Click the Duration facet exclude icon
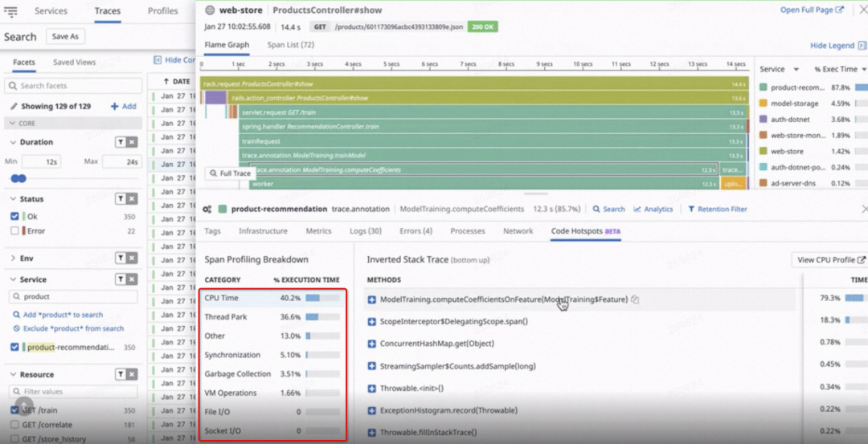The image size is (868, 444). 132,142
